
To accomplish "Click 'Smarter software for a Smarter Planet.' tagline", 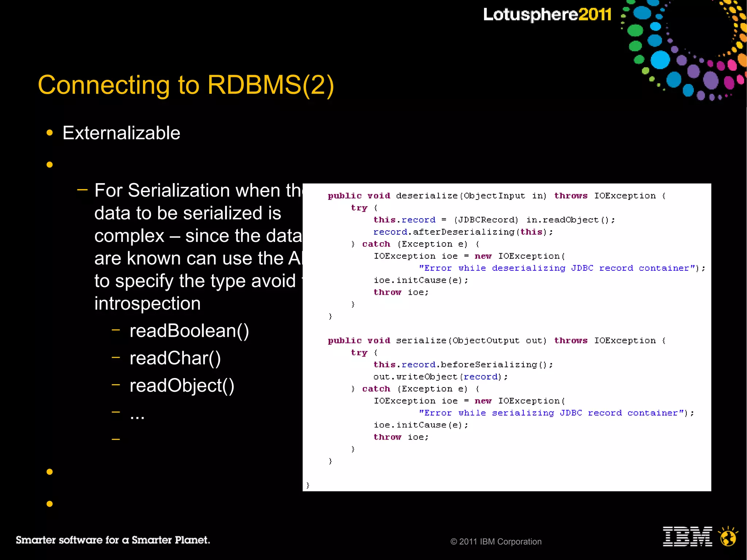I will [113, 540].
